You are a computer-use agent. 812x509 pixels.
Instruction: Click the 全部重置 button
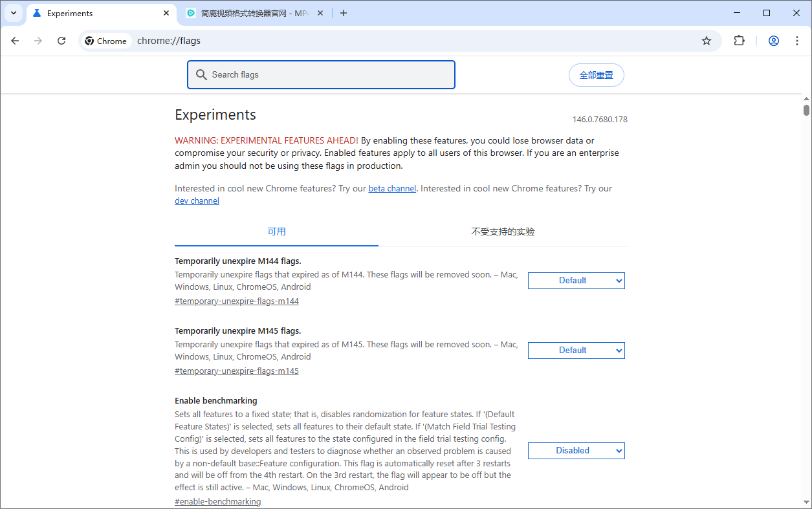click(596, 75)
